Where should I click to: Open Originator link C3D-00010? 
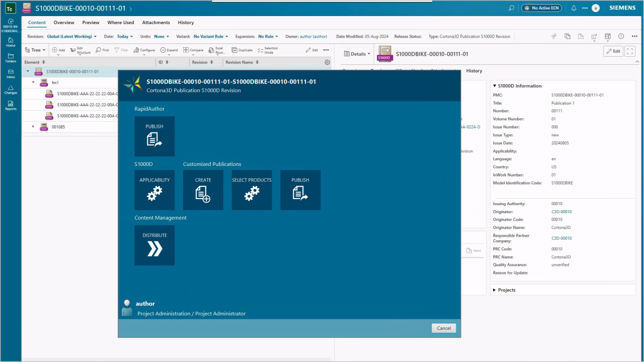click(561, 212)
